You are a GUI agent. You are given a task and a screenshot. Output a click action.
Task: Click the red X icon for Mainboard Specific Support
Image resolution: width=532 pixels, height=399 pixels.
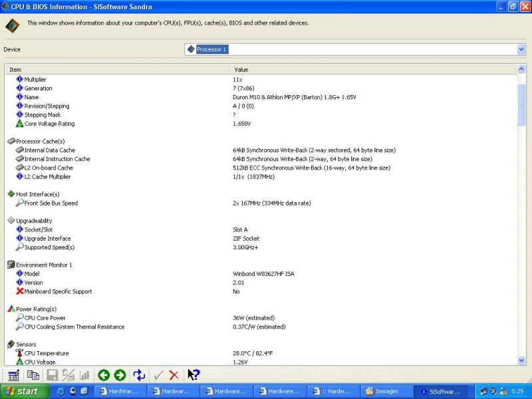[x=20, y=291]
